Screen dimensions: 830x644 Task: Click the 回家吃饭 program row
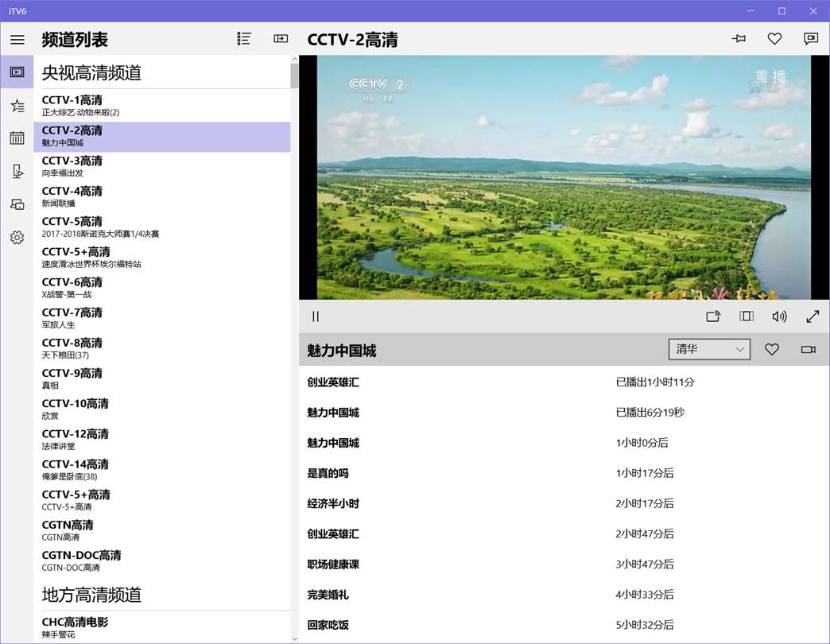564,625
